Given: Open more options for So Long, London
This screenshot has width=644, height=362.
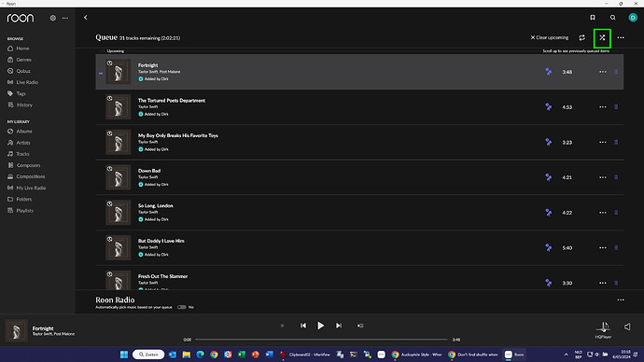Looking at the screenshot, I should coord(603,213).
